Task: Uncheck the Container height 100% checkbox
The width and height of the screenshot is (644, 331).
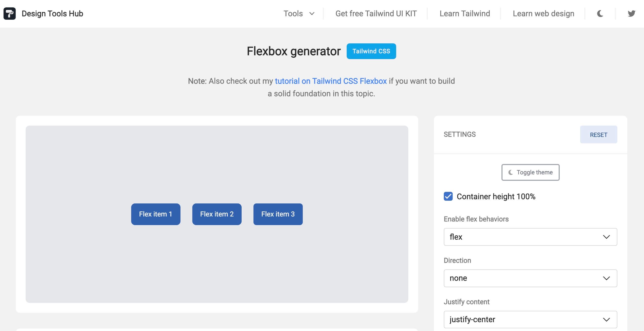Action: point(448,197)
